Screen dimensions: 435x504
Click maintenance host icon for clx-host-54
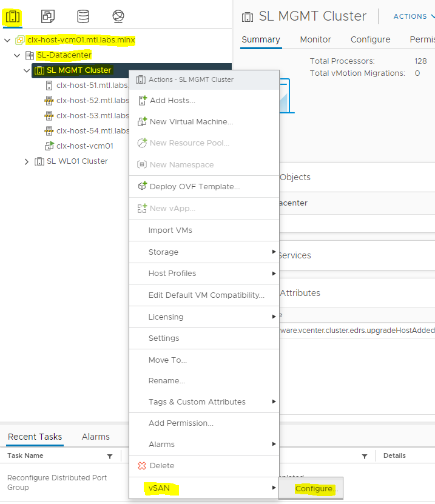49,131
